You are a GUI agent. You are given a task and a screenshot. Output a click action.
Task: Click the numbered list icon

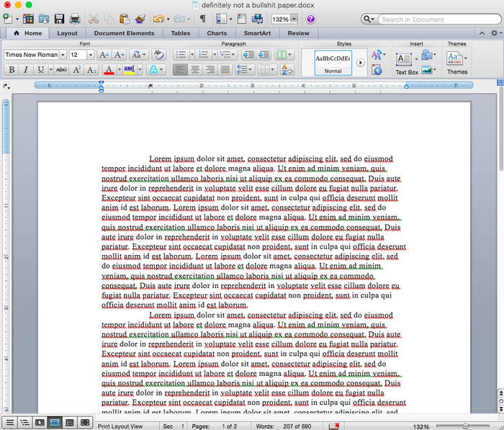tap(204, 54)
